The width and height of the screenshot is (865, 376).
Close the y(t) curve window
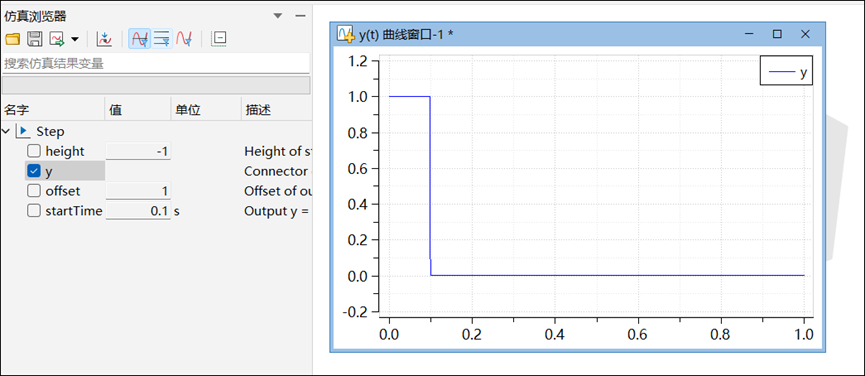coord(805,34)
